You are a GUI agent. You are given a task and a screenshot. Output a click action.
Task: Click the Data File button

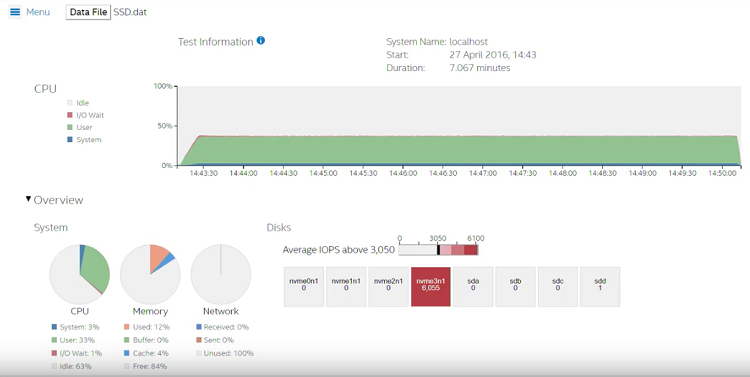[88, 12]
